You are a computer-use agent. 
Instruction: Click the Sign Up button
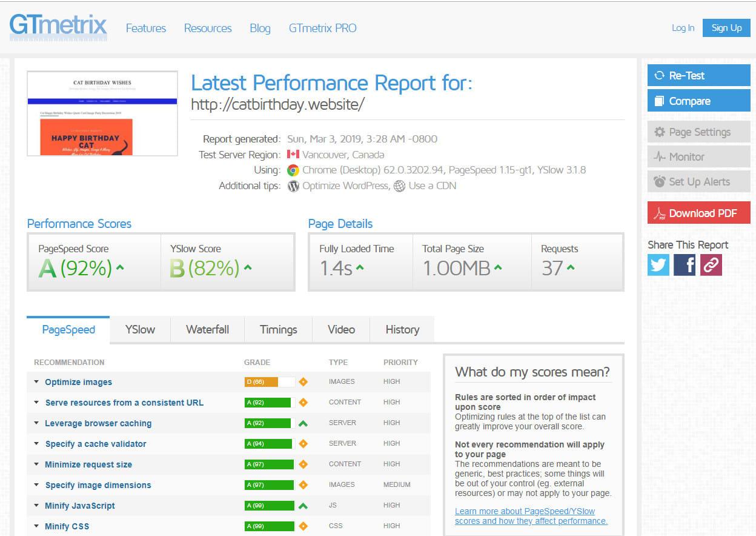click(x=726, y=28)
